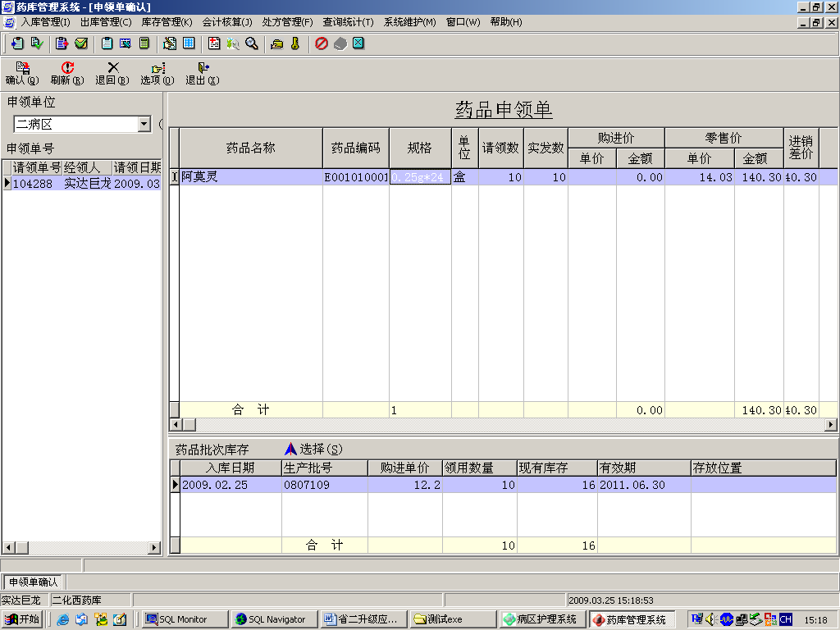Click the 刷新(R) refresh icon
The height and width of the screenshot is (630, 840).
(x=67, y=69)
